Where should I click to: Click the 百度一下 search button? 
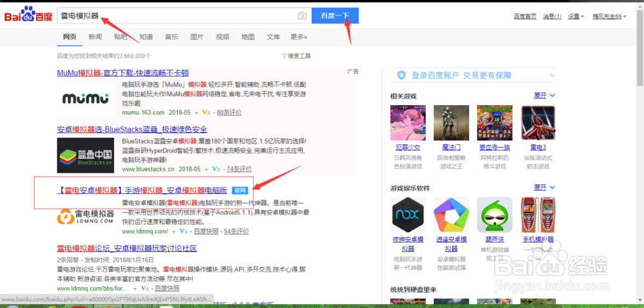(x=335, y=15)
